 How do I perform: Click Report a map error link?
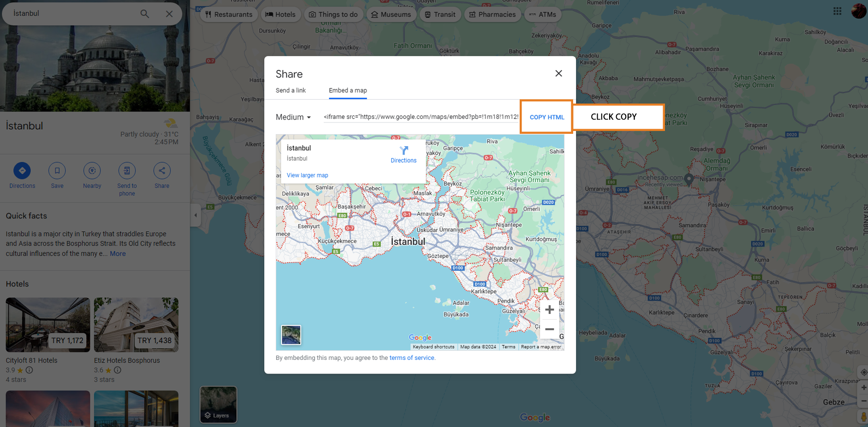point(541,347)
